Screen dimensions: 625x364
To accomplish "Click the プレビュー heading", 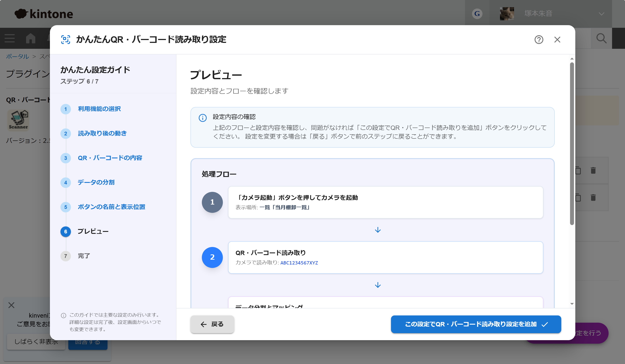I will click(x=216, y=75).
